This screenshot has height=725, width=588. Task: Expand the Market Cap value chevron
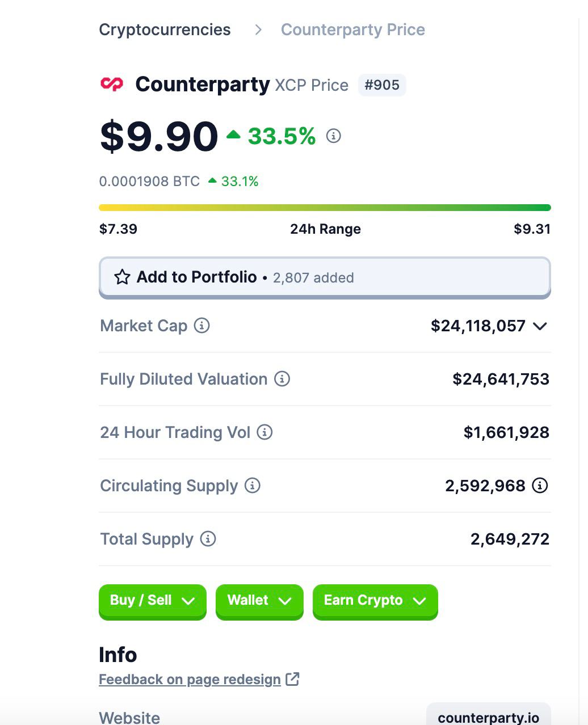540,326
